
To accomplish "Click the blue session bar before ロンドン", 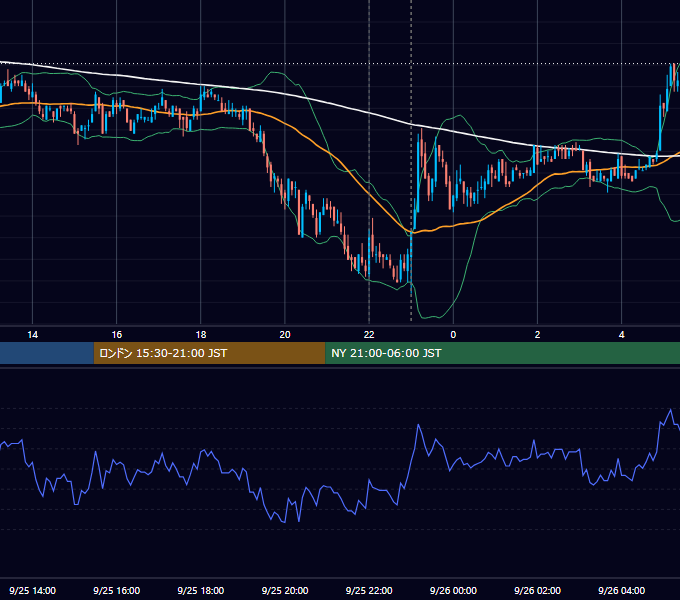I will 47,353.
